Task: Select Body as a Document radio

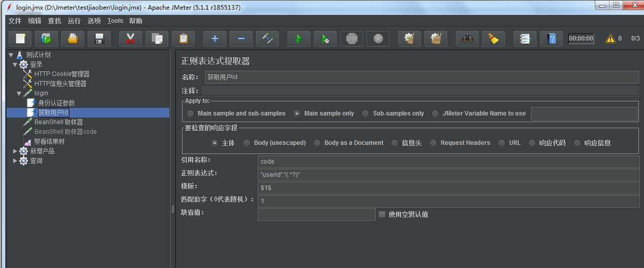Action: point(317,143)
